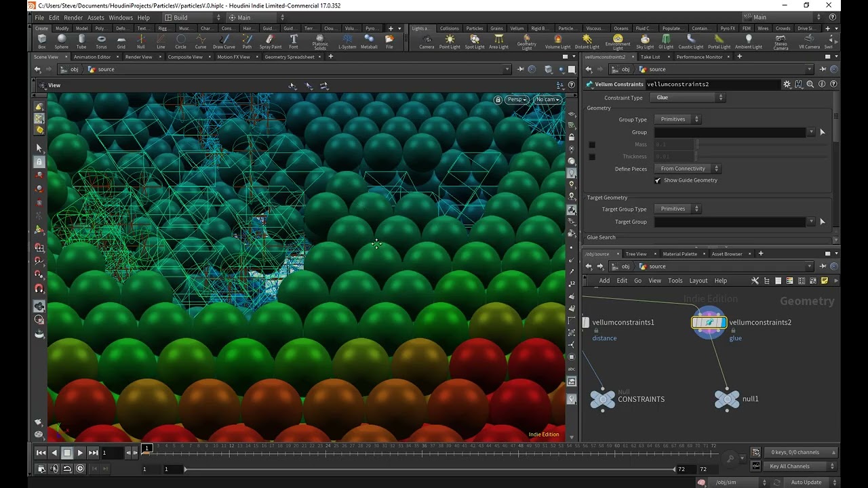Open network editor Layout menu
This screenshot has width=868, height=488.
(x=698, y=281)
